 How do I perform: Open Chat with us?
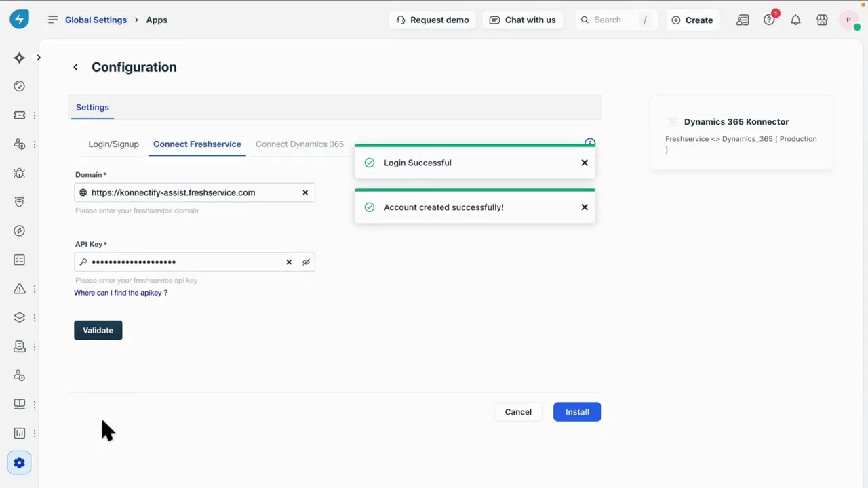tap(522, 20)
